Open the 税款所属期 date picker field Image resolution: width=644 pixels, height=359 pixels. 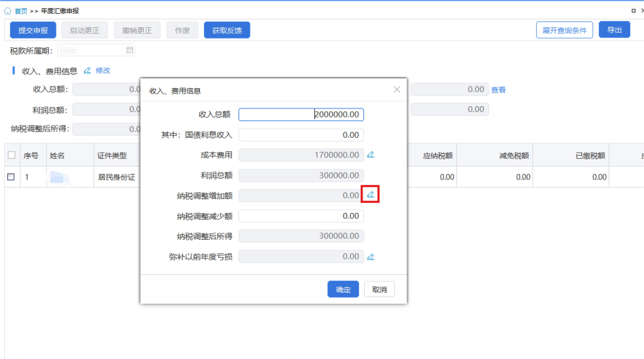click(x=95, y=50)
